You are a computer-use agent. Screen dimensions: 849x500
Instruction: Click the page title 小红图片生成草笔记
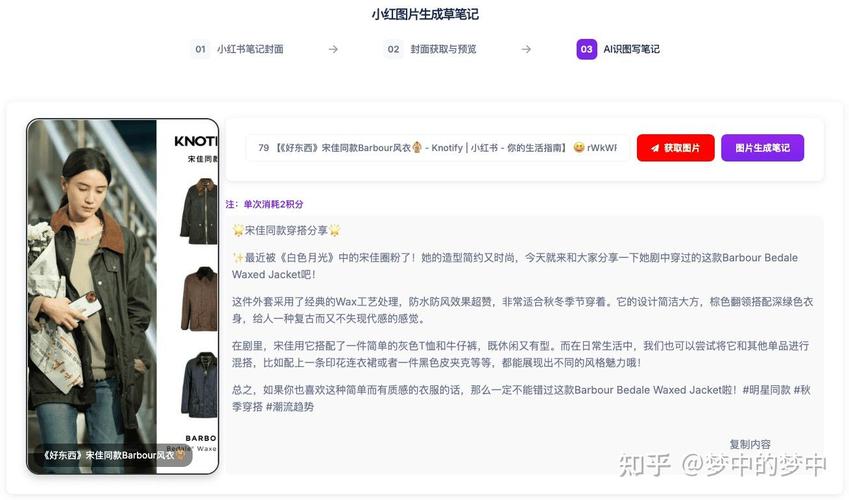[424, 14]
